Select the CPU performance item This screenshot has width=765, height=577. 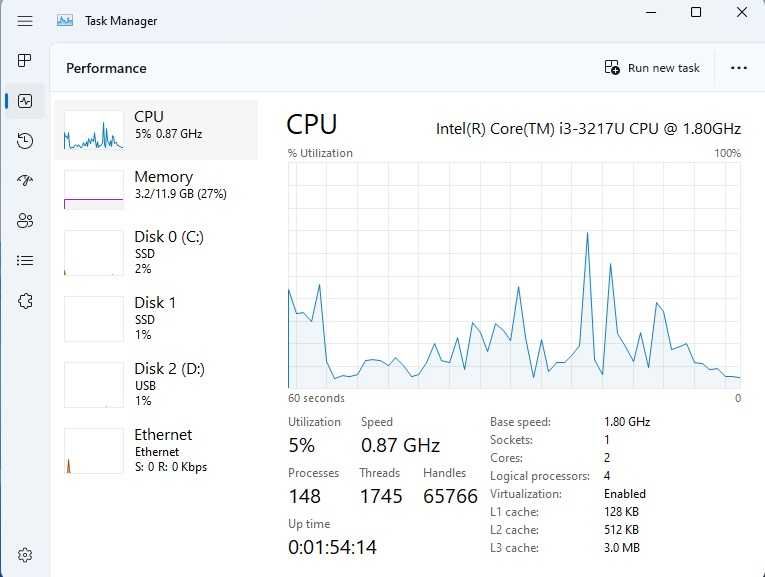pos(156,130)
